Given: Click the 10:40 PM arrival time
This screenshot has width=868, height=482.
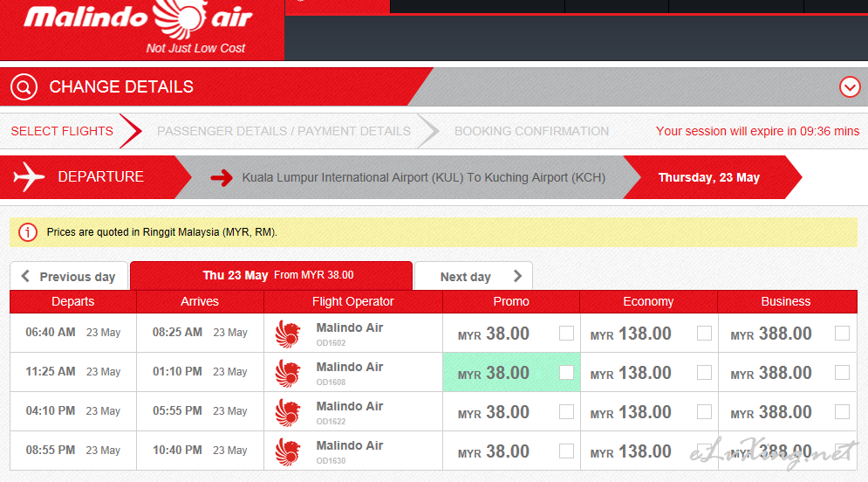Looking at the screenshot, I should pos(178,451).
